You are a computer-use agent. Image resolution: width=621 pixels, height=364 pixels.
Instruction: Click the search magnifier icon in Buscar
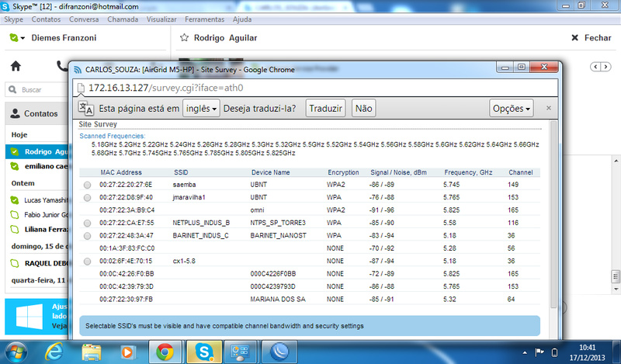(12, 89)
